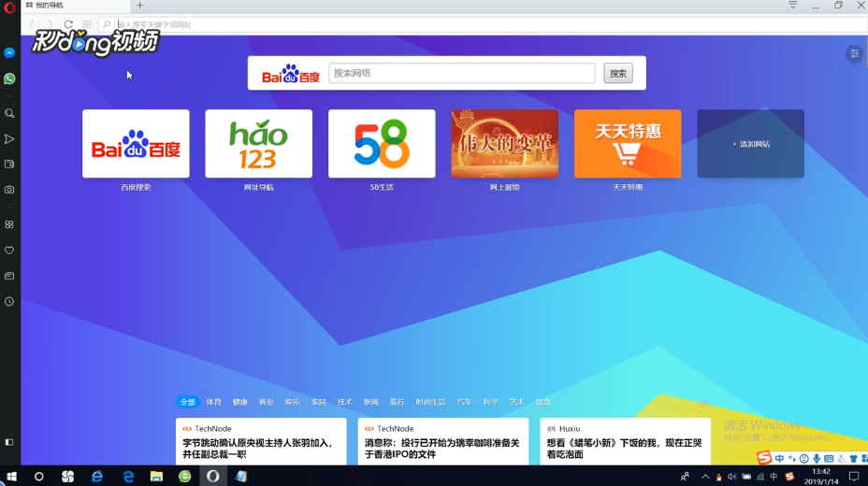Click the Sogou voice input microphone
The image size is (868, 486).
[817, 458]
